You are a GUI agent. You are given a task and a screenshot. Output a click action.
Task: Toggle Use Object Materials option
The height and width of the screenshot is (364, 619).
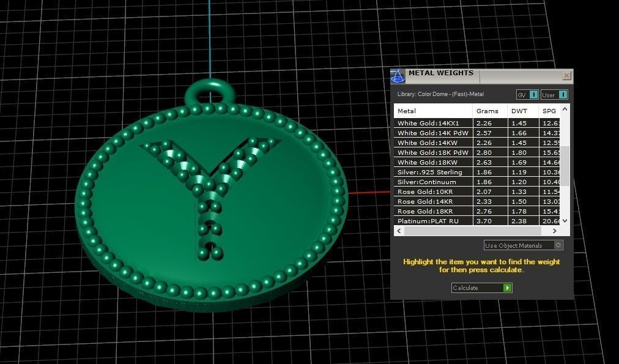[x=523, y=245]
